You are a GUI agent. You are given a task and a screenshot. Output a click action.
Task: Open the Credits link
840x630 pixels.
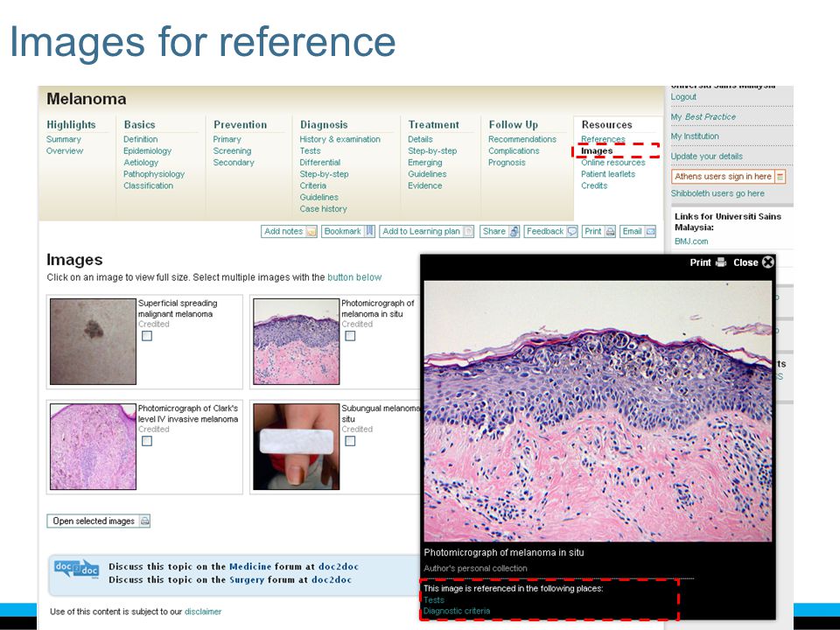[594, 185]
